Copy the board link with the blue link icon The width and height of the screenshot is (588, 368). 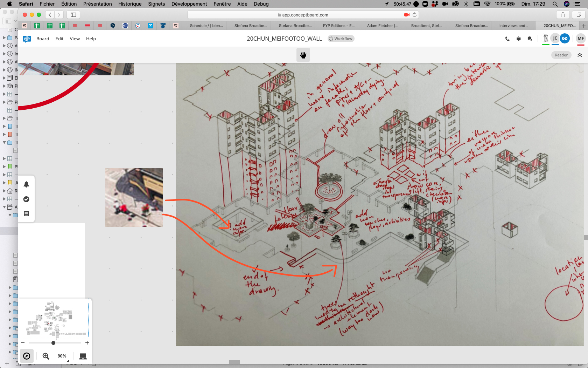pos(565,39)
